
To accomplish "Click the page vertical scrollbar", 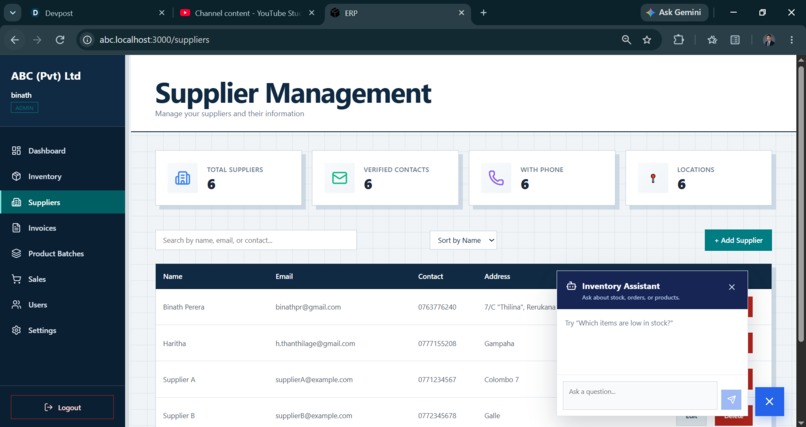I will [x=801, y=206].
